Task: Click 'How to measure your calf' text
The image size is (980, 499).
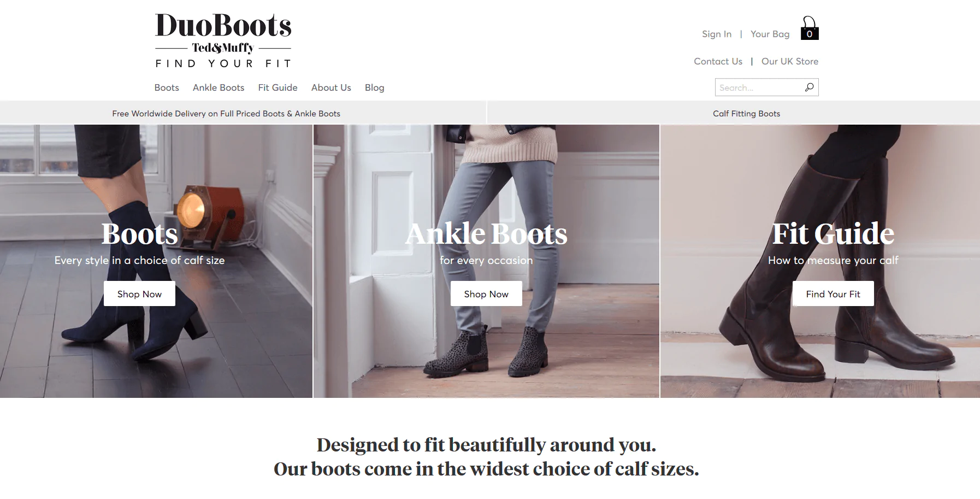Action: (x=833, y=261)
